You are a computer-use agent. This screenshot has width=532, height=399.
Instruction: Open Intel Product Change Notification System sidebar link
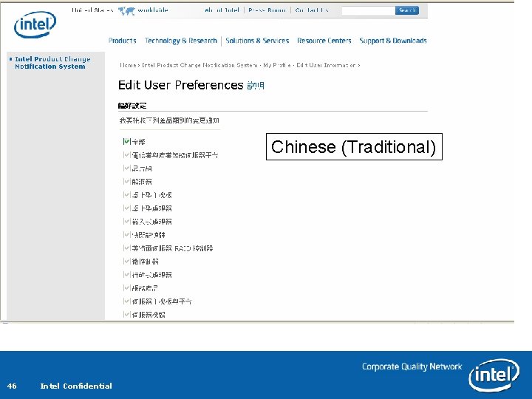point(52,63)
